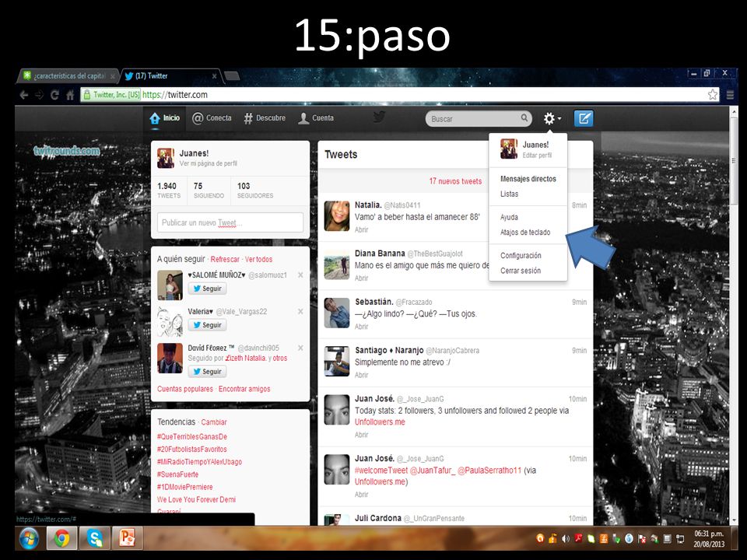Image resolution: width=747 pixels, height=560 pixels.
Task: Click the Publicar un nuevo Tweet box
Action: click(x=230, y=222)
